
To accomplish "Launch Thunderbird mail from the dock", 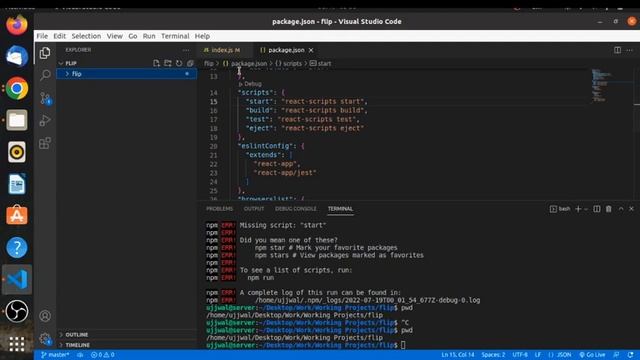I will click(17, 56).
